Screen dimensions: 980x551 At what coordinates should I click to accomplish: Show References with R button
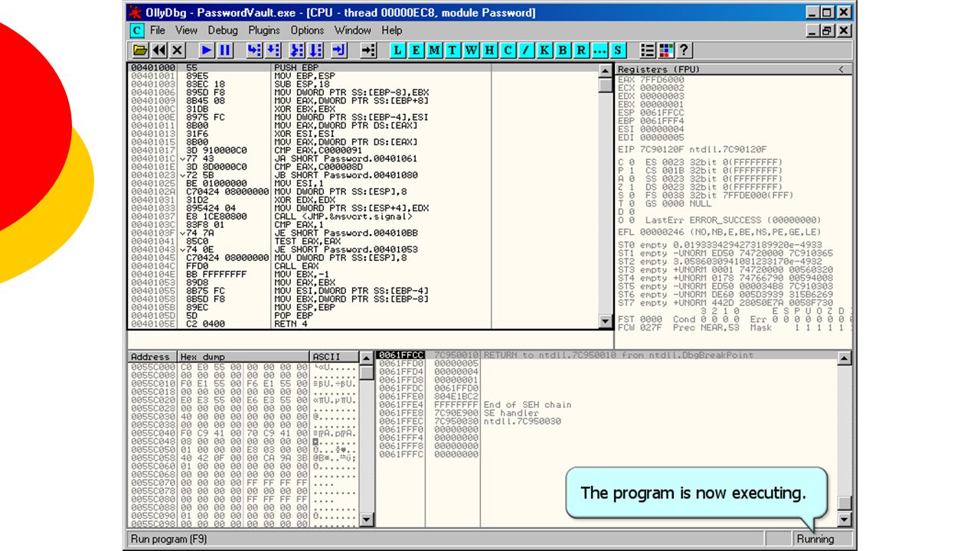(582, 51)
